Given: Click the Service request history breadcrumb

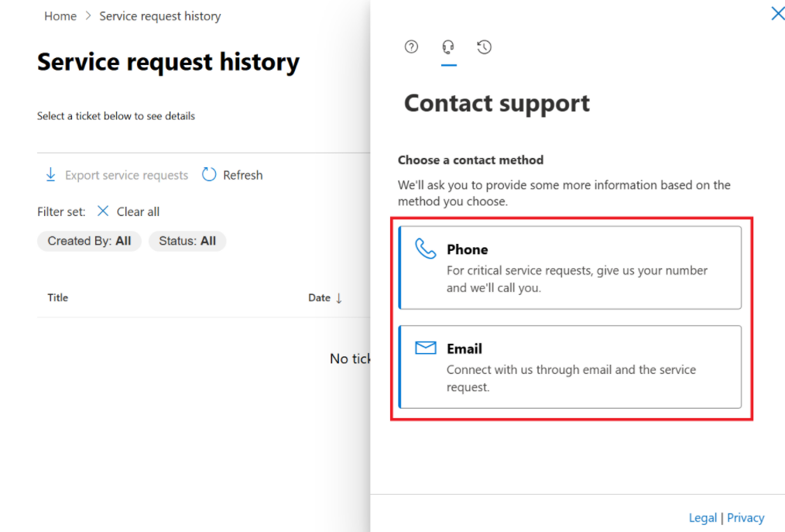Looking at the screenshot, I should [x=159, y=16].
